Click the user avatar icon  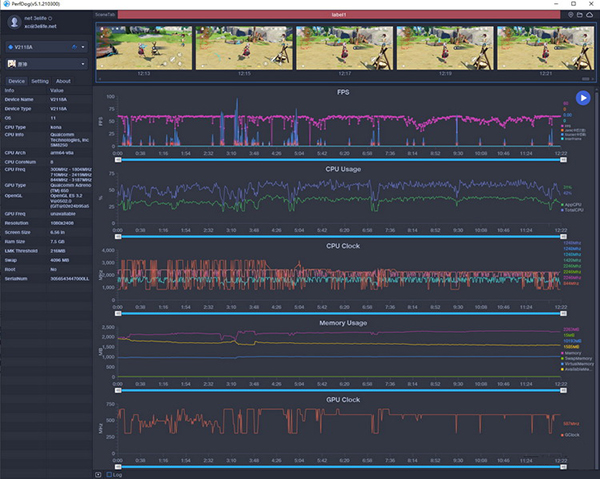(14, 22)
